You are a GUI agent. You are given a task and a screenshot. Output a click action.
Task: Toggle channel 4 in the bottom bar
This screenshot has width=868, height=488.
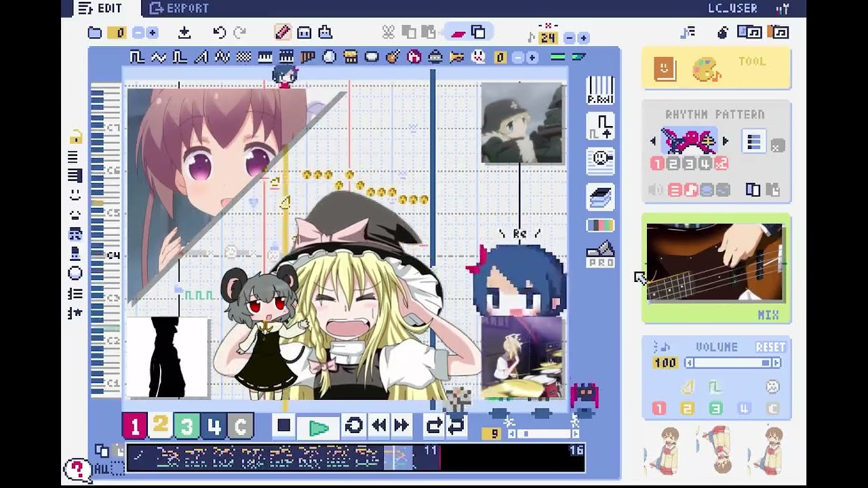point(214,426)
